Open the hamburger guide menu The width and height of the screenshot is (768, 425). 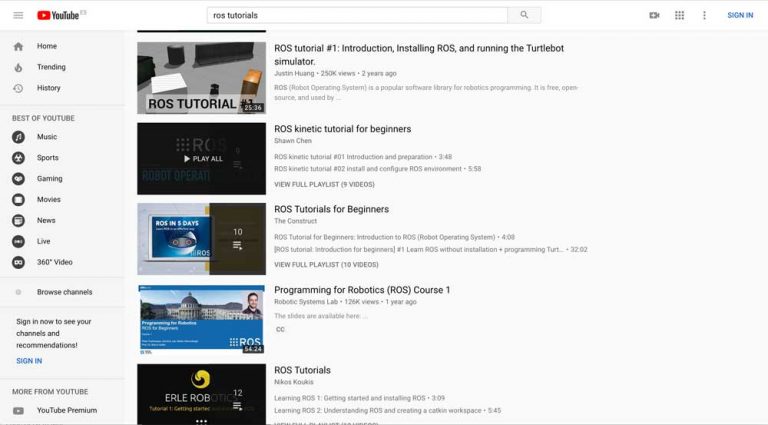coord(18,15)
